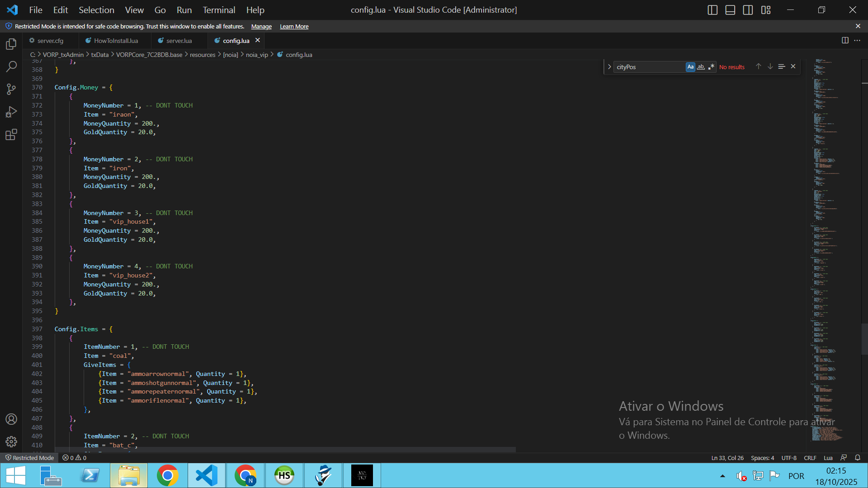
Task: Expand the Replace field chevron in find widget
Action: point(609,67)
